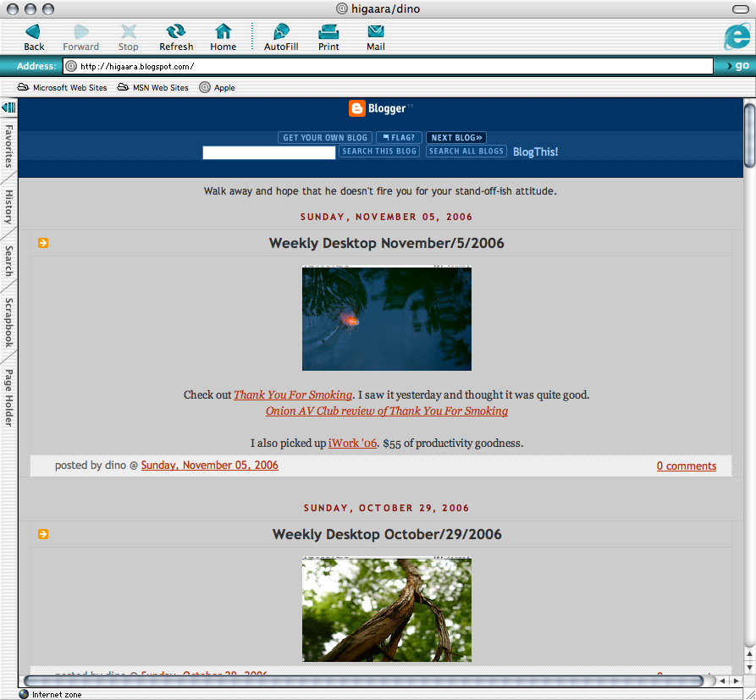Screen dimensions: 756x700
Task: Click the vertical scrollbar down arrow
Action: (750, 667)
